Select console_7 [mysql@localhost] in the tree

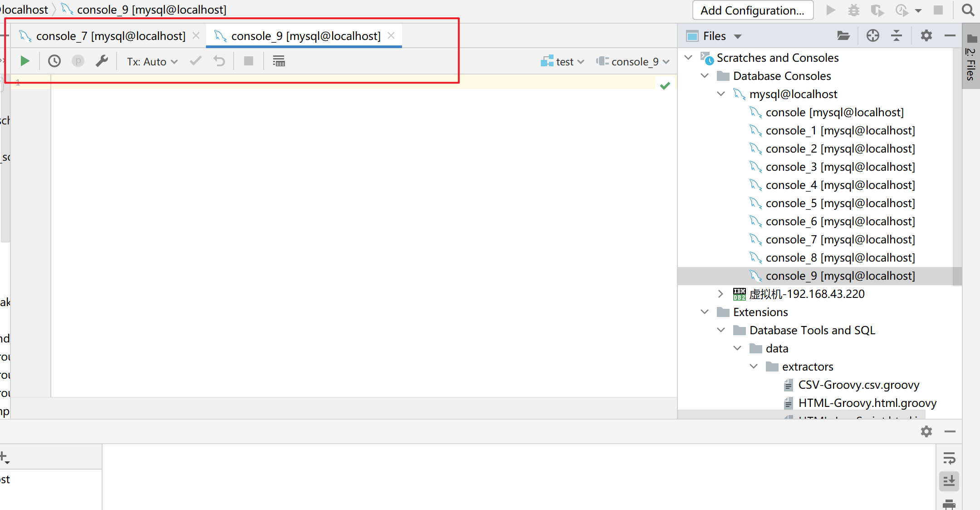[x=819, y=239]
